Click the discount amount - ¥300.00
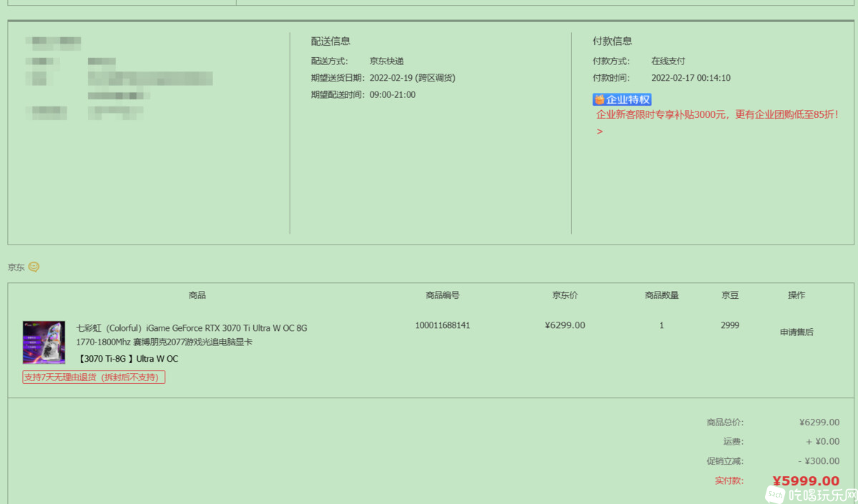 (819, 461)
